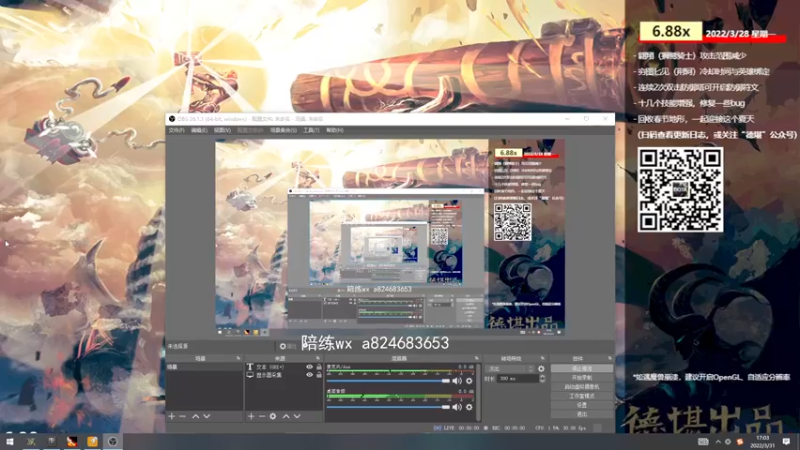Click the source properties gear under preview
The width and height of the screenshot is (800, 450).
point(283,346)
